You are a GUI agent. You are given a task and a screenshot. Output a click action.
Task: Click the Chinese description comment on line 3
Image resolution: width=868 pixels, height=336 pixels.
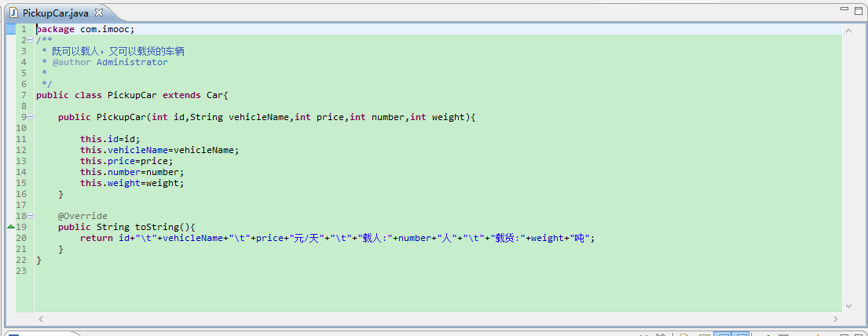(x=118, y=52)
